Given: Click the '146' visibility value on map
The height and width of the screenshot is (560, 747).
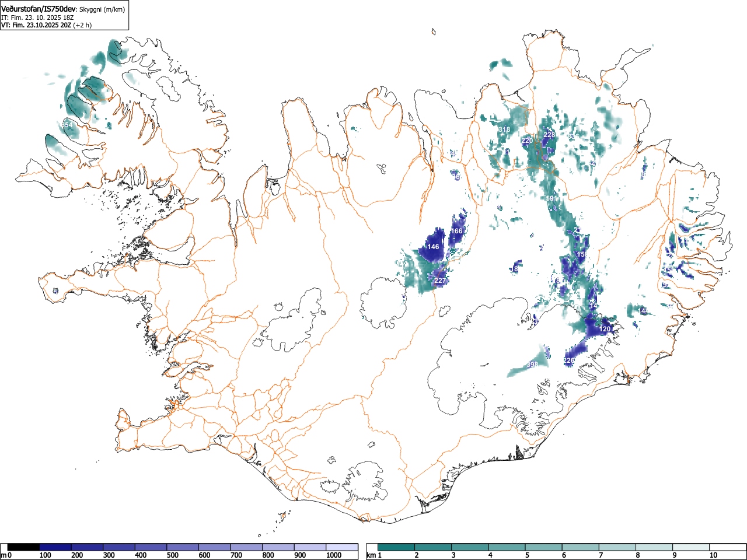Looking at the screenshot, I should coord(433,247).
